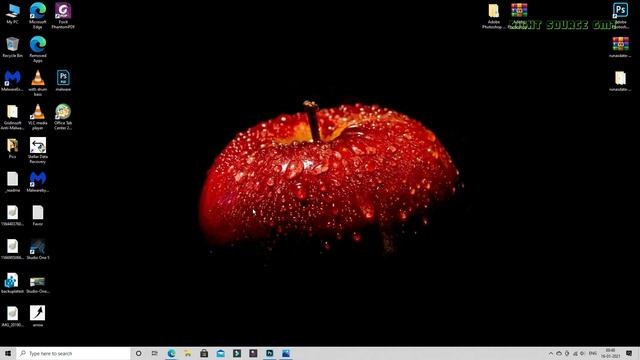
Task: Select the Stellar Data Recovery shortcut
Action: 38,150
